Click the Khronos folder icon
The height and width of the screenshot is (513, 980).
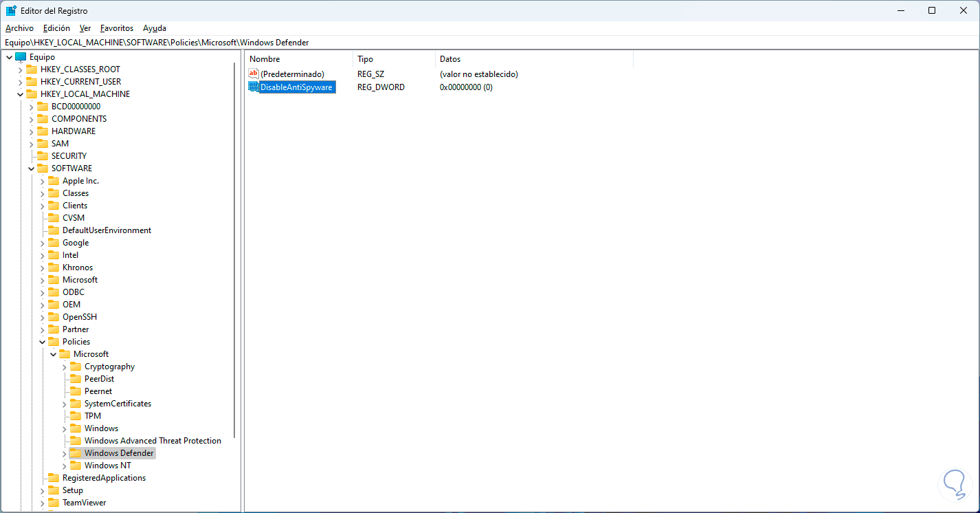pos(54,268)
